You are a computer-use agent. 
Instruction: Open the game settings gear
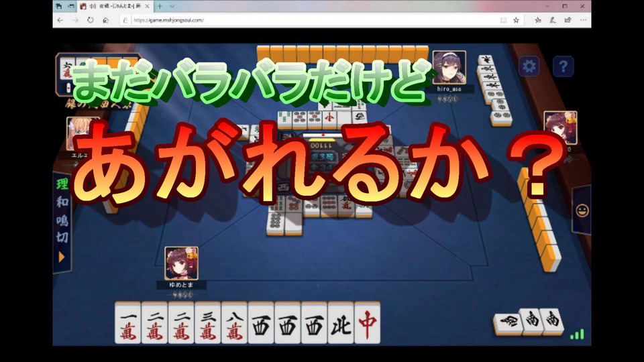coord(529,66)
